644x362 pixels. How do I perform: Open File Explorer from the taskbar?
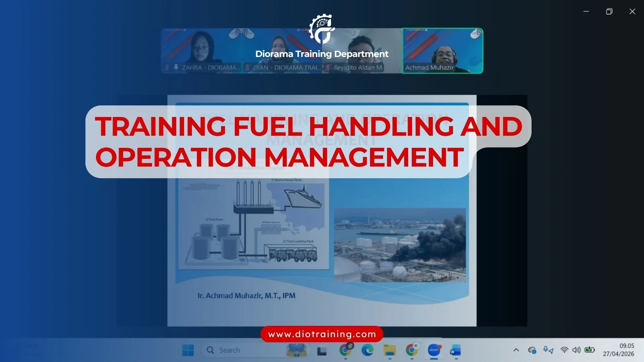(x=390, y=350)
